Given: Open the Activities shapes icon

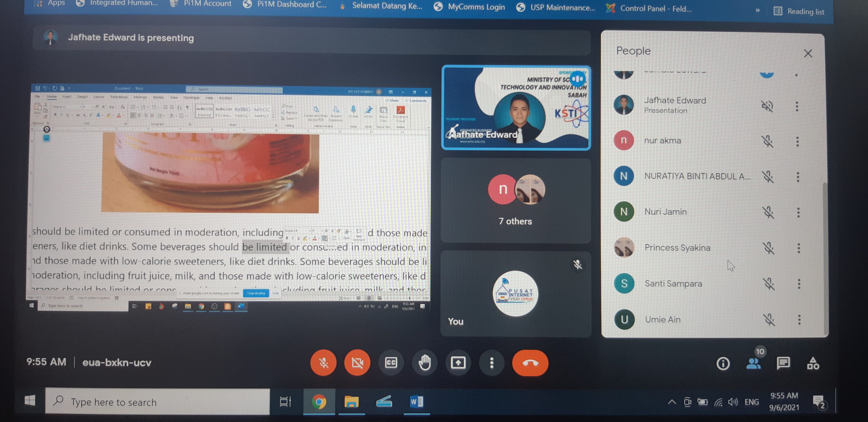Looking at the screenshot, I should point(813,363).
